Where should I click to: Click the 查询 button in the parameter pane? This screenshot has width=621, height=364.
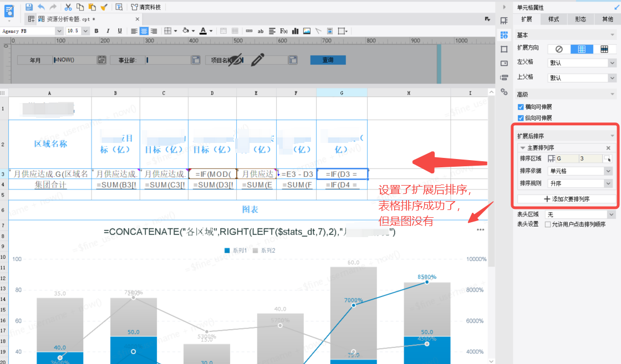pos(328,60)
